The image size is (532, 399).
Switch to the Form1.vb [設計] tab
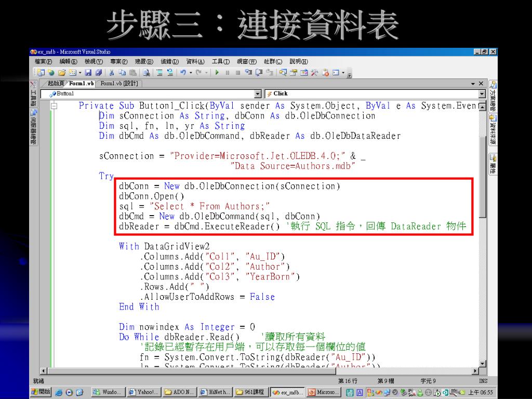(119, 84)
